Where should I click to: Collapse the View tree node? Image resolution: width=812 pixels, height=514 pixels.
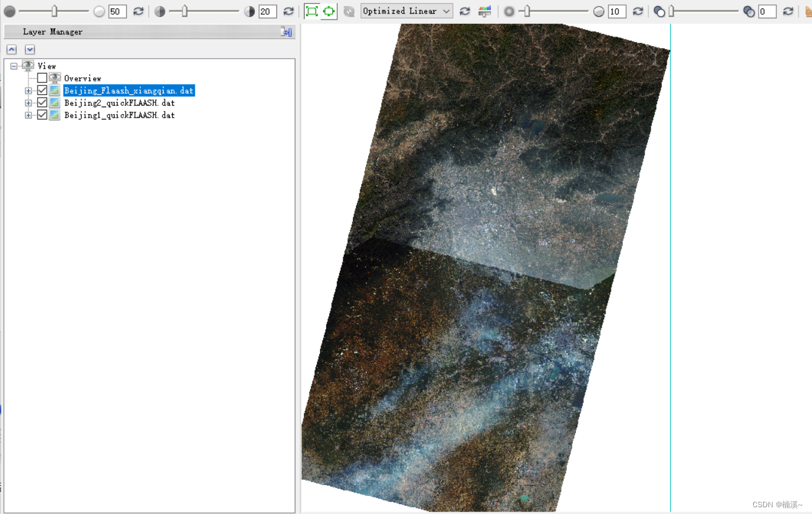tap(13, 66)
